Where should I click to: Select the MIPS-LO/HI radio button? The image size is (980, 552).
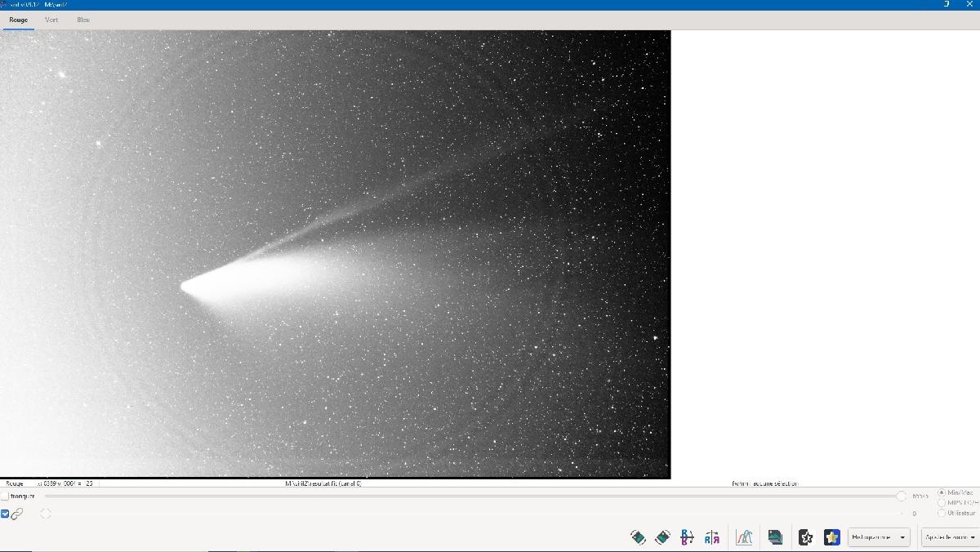pyautogui.click(x=942, y=503)
